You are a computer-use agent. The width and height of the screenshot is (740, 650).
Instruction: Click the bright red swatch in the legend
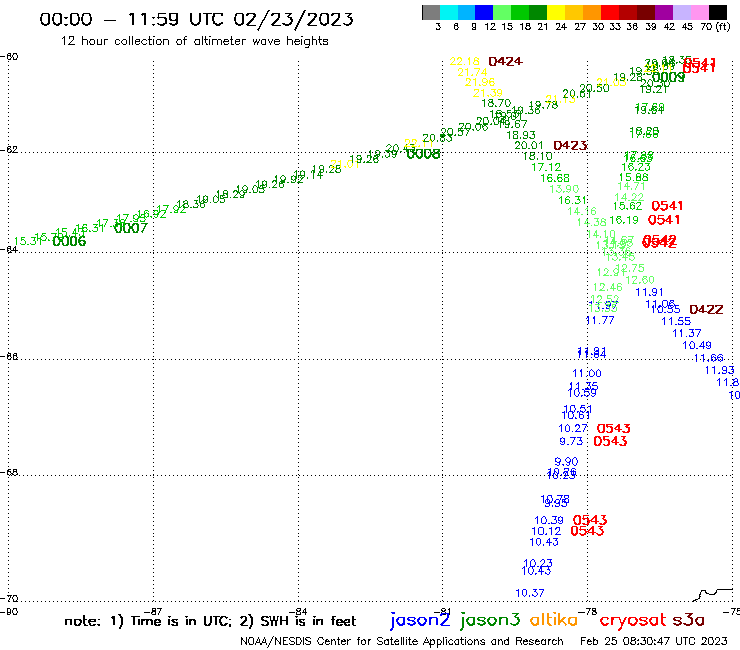coord(610,12)
